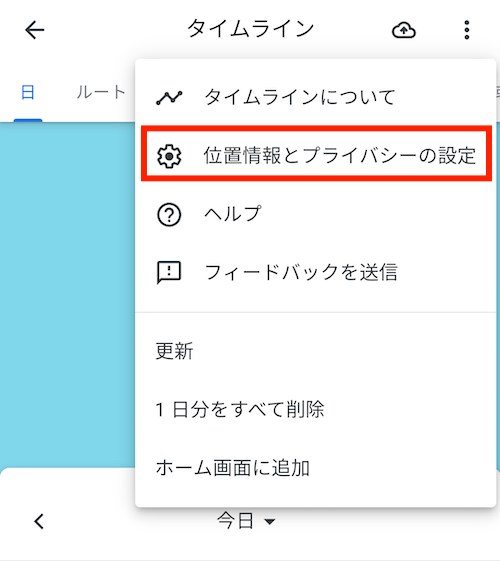Open the three-dot overflow menu
This screenshot has height=561, width=500.
(x=466, y=30)
